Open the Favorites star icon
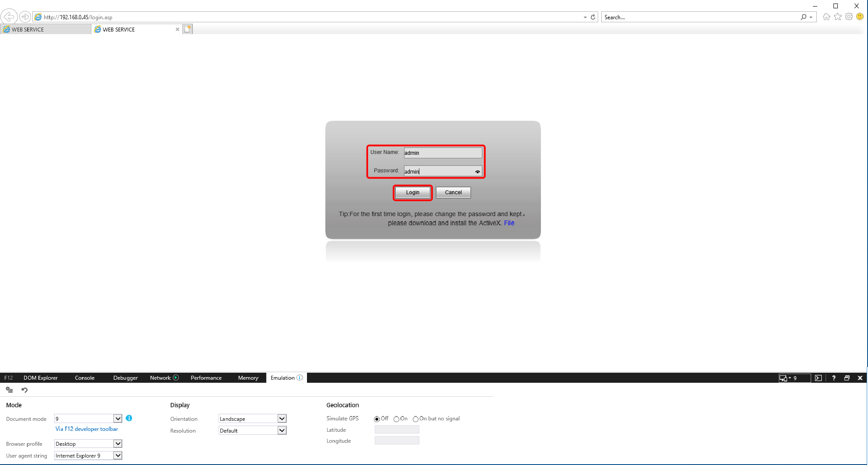This screenshot has width=868, height=465. point(837,17)
